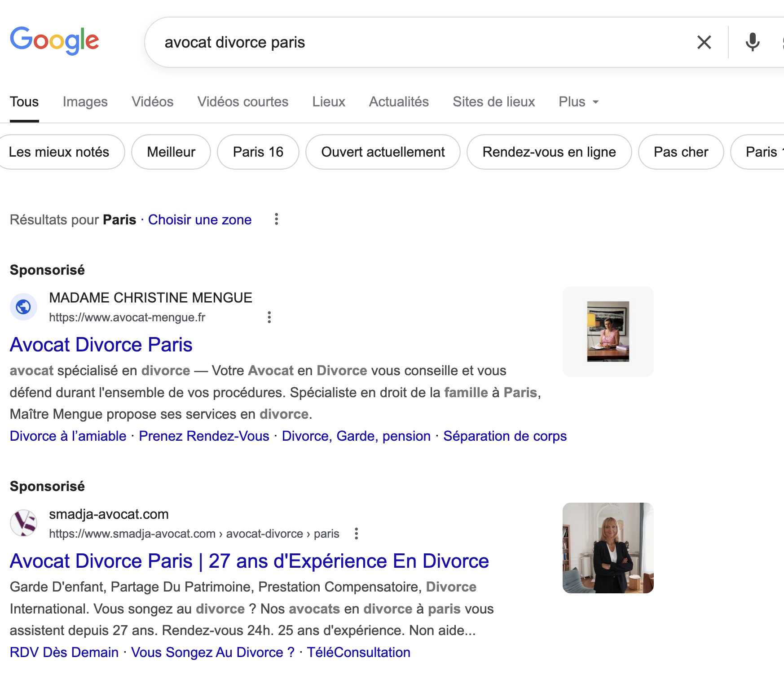Follow the TéléConsultation sitelink
Screen dimensions: 784x675
click(x=359, y=652)
